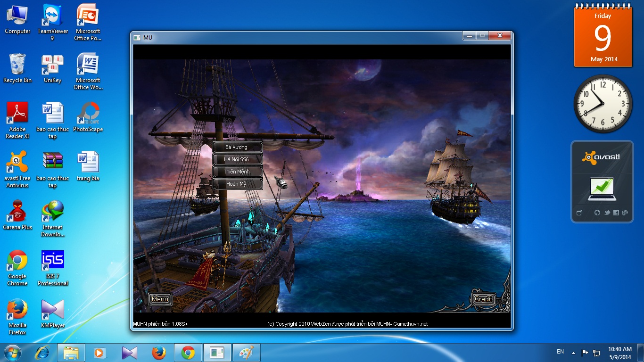Image resolution: width=644 pixels, height=362 pixels.
Task: Open Adobe Reader XI shortcut
Action: click(17, 121)
